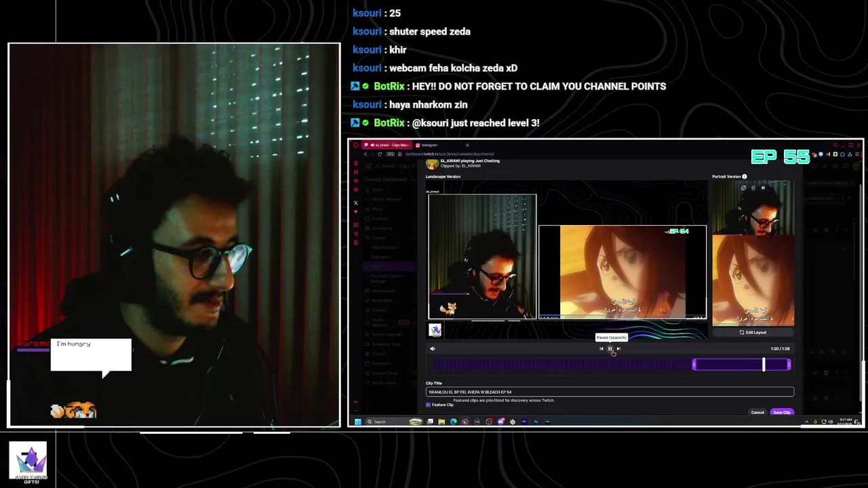This screenshot has height=488, width=868.
Task: Click into the Clip Title text field
Action: (x=610, y=392)
